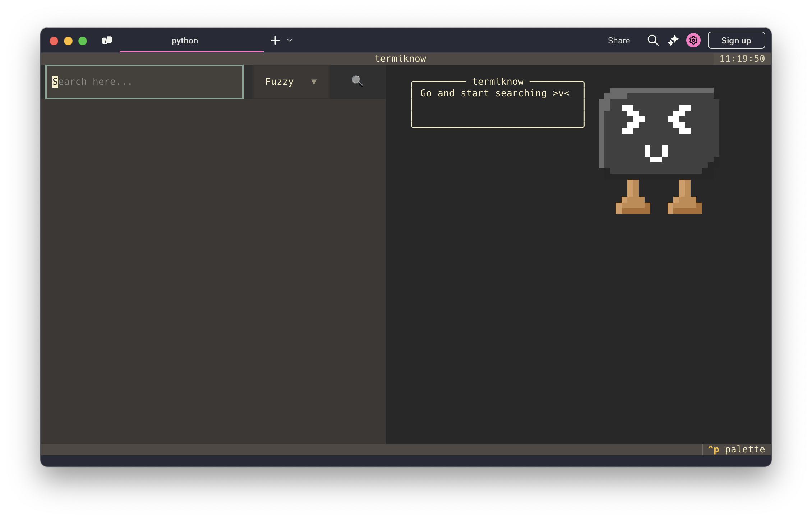Click the Share button
Viewport: 812px width, 520px height.
click(x=618, y=41)
